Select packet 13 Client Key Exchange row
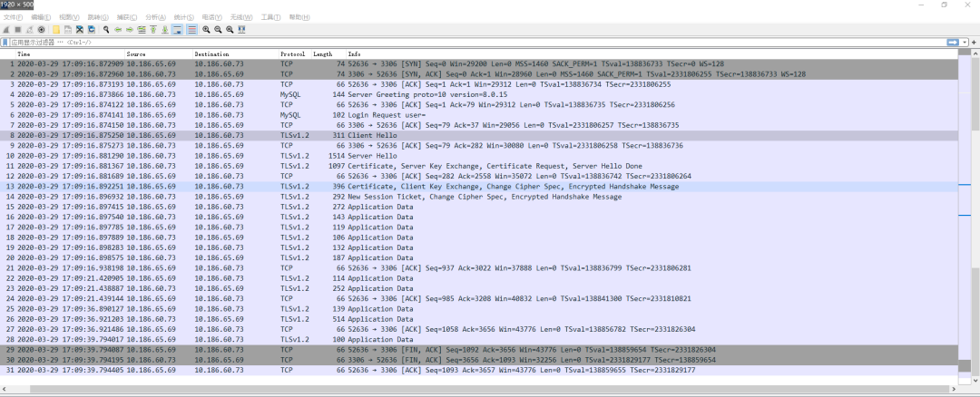The height and width of the screenshot is (397, 980). (479, 187)
